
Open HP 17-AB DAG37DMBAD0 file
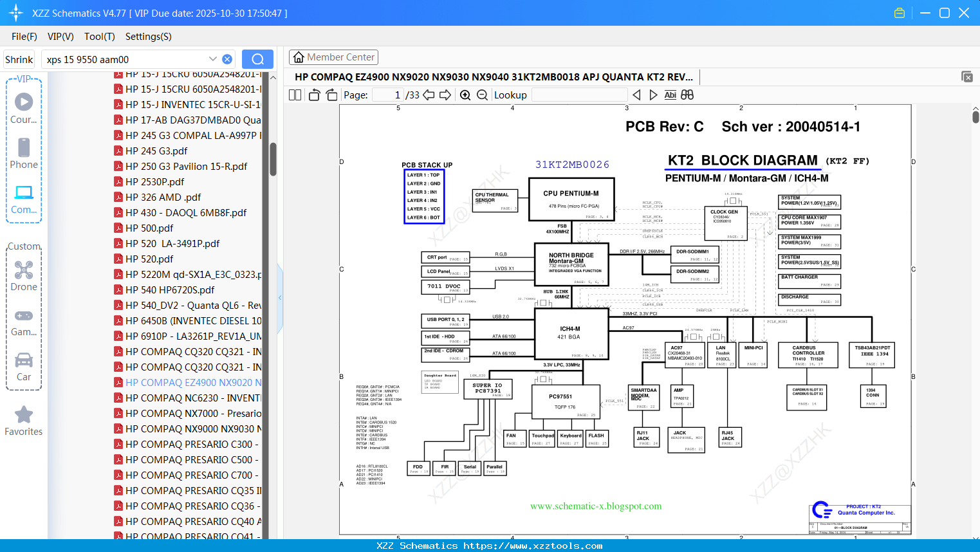[x=187, y=120]
